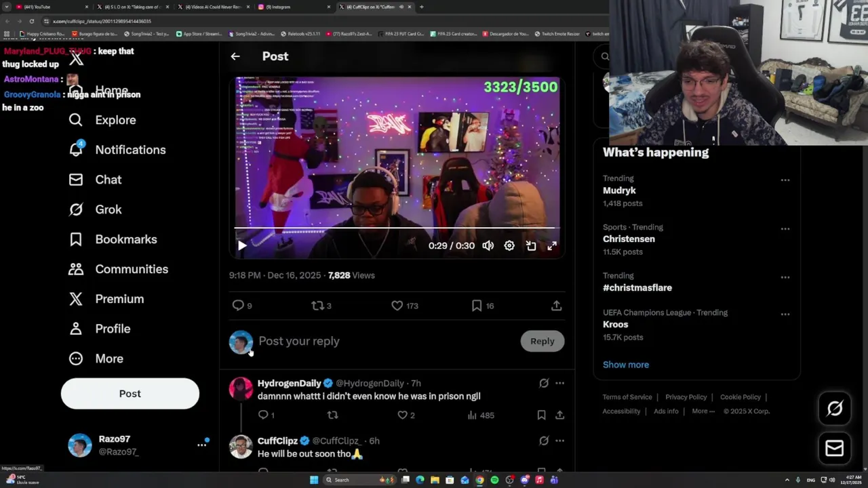
Task: Open more options on HydrogenDaily reply
Action: 559,384
